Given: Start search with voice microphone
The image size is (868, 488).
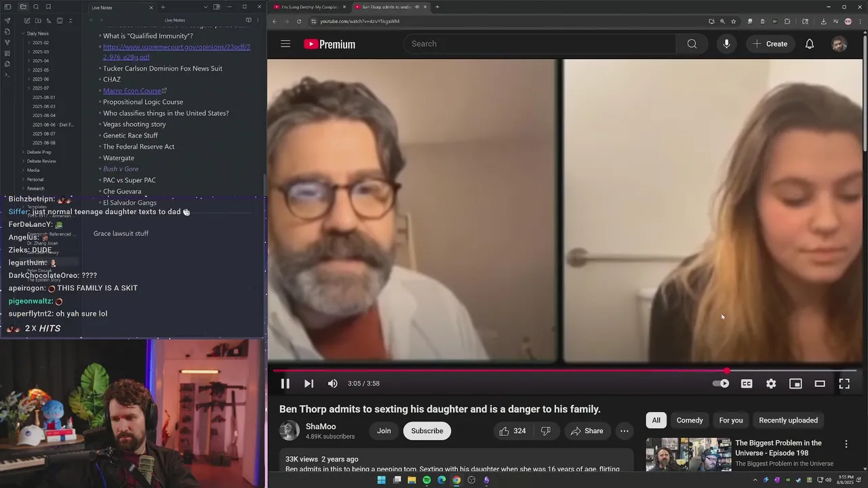Looking at the screenshot, I should 726,44.
